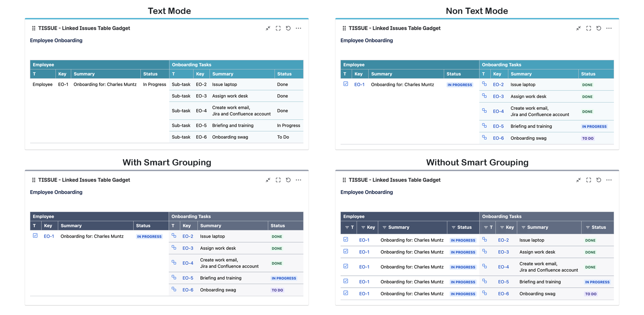Maximize the Without Smart Grouping gadget
Viewport: 644px width, 315px height.
(588, 180)
